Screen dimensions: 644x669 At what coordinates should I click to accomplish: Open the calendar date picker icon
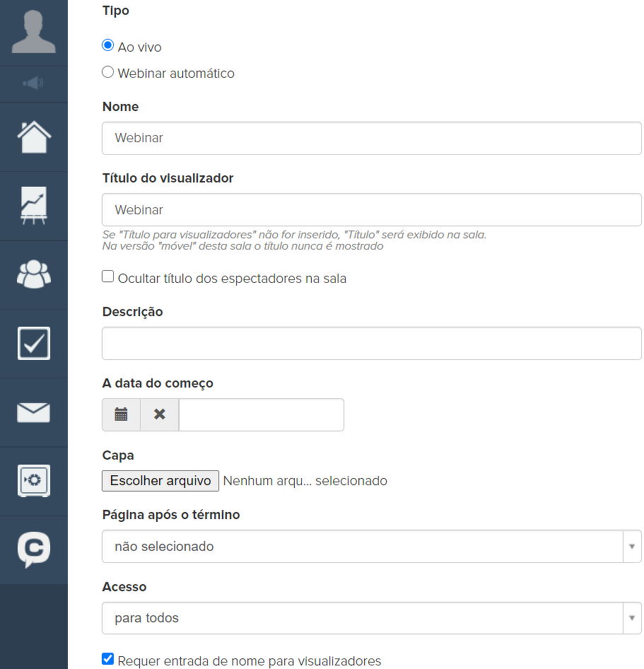(x=121, y=414)
